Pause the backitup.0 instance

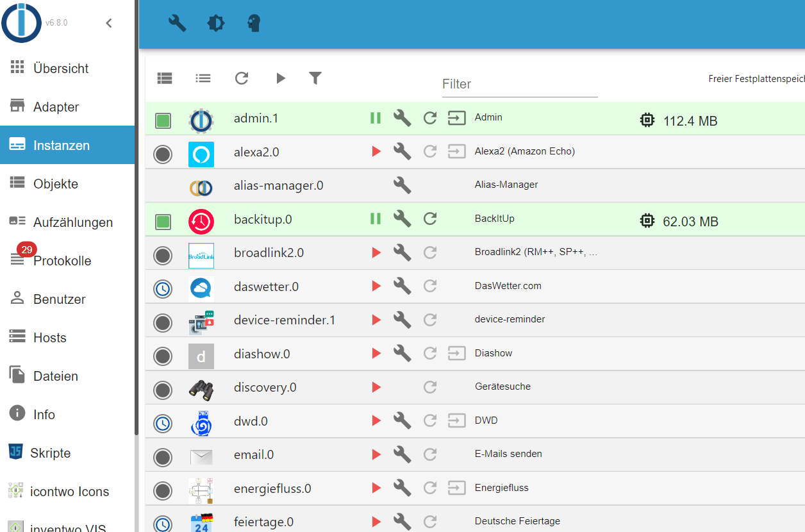point(376,219)
